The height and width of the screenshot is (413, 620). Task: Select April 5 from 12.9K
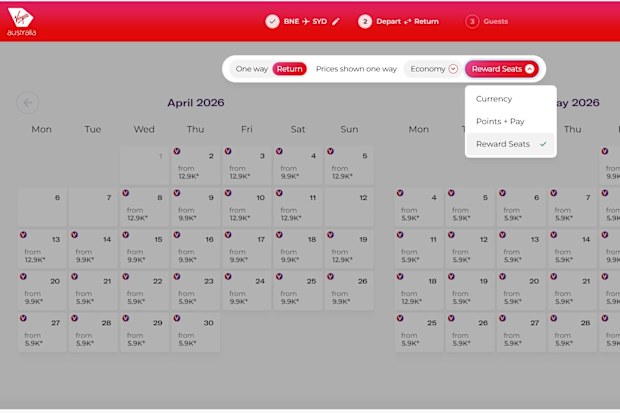[x=349, y=165]
